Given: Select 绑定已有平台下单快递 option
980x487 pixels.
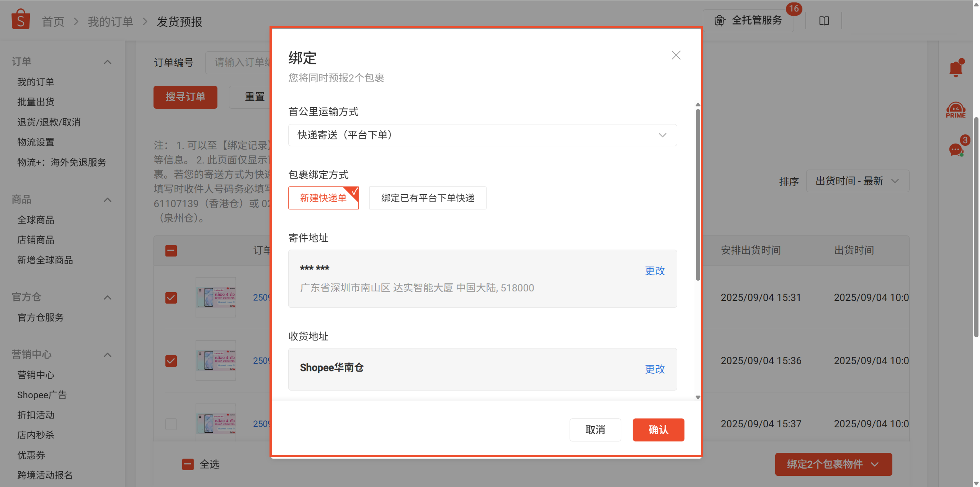Looking at the screenshot, I should 428,198.
